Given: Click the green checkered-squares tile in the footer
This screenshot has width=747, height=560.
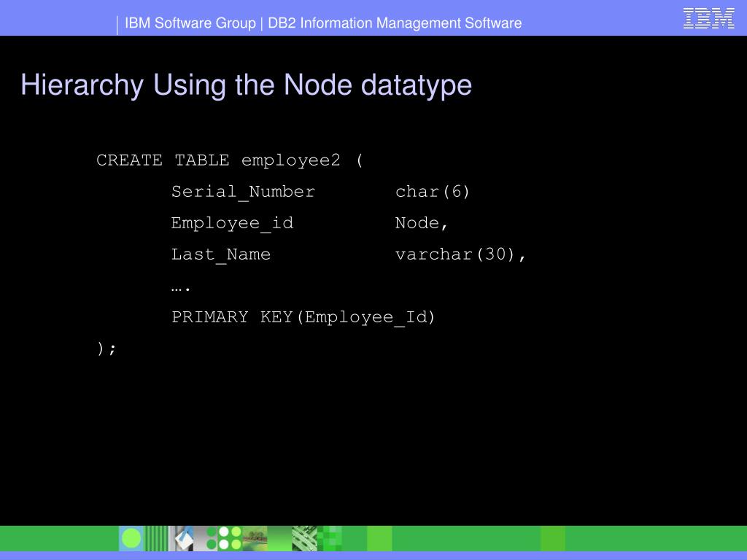Looking at the screenshot, I should [x=329, y=539].
